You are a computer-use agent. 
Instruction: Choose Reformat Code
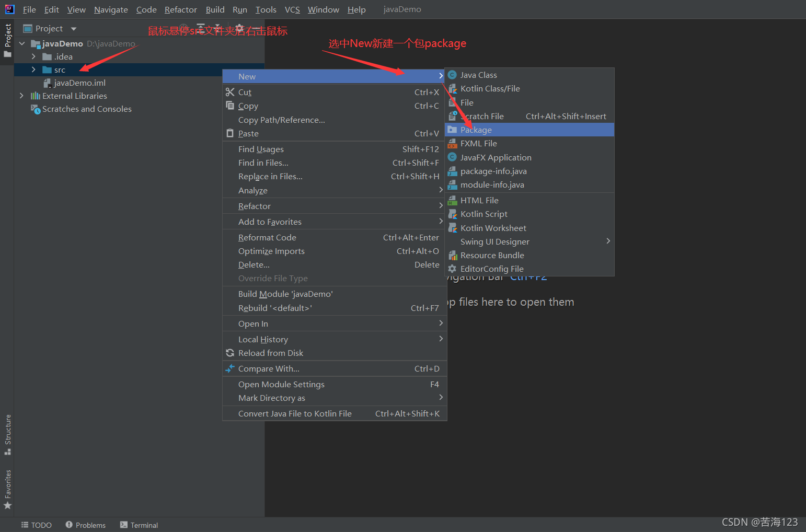335,238
